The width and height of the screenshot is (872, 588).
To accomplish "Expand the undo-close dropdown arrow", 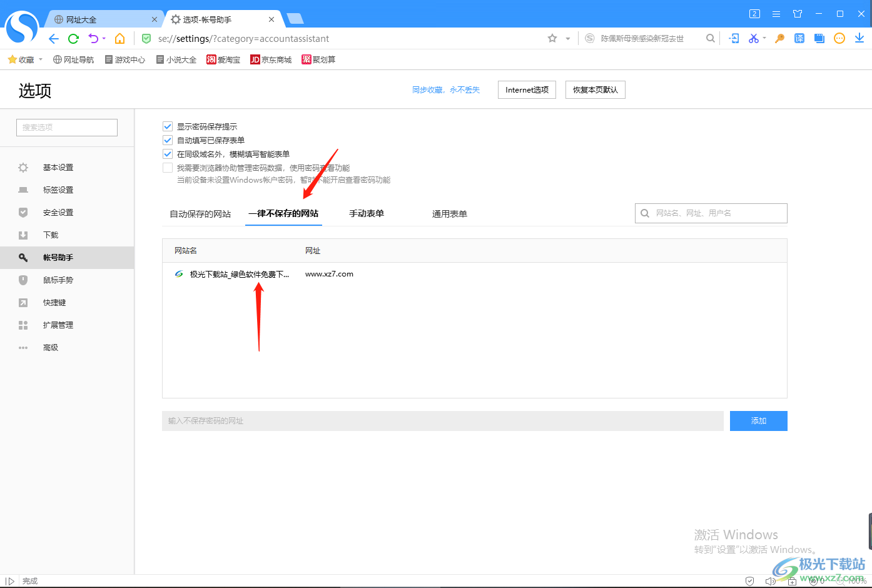I will click(104, 39).
